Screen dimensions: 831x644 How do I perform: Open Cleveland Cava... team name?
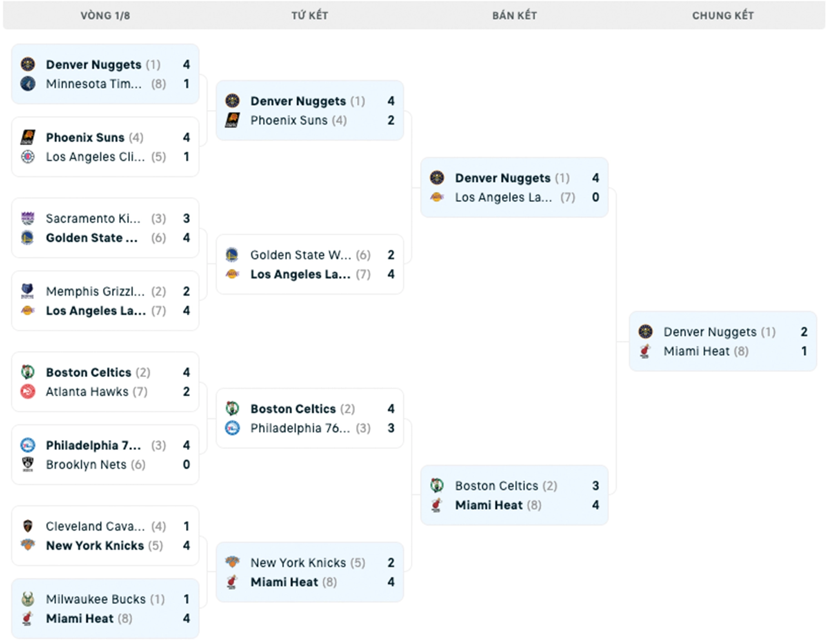tap(95, 527)
